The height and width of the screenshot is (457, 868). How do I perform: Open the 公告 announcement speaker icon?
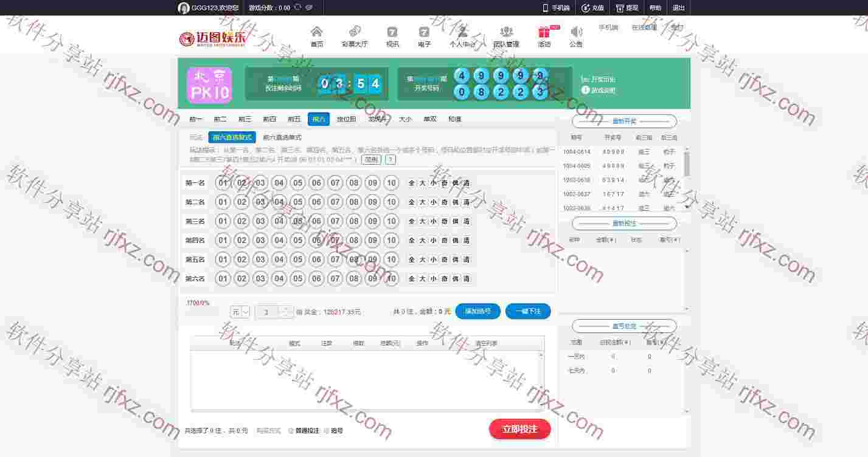576,32
